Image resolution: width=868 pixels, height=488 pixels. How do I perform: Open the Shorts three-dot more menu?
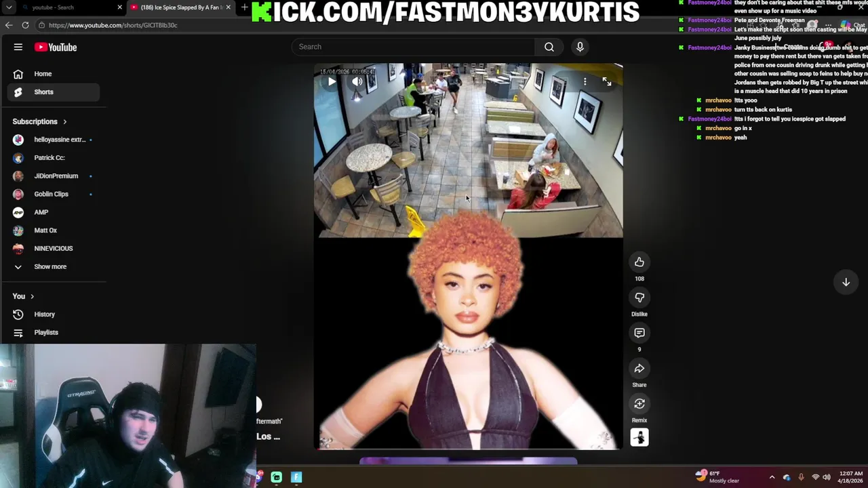585,81
